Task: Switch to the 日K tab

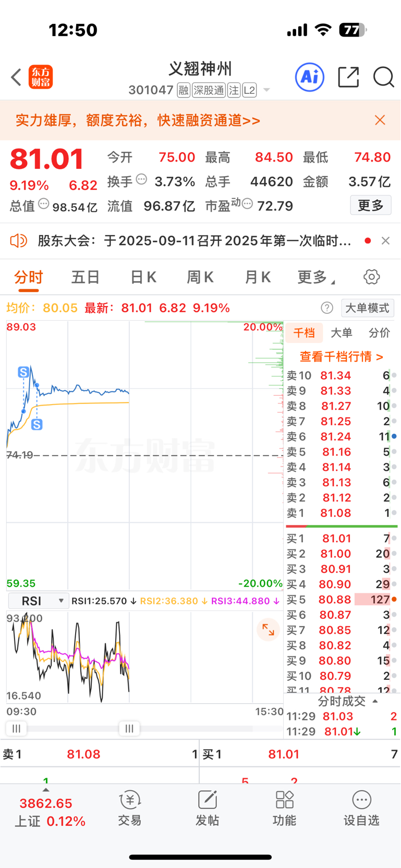Action: click(143, 277)
